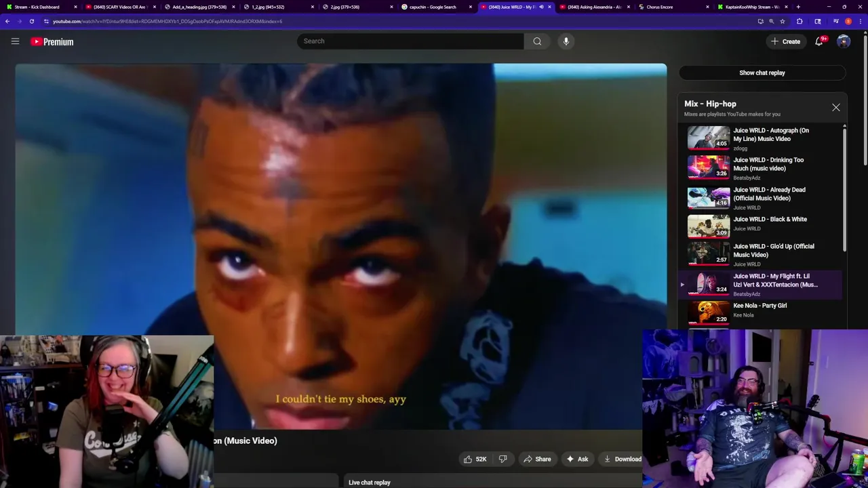Bookmark this page with the star icon

coord(783,21)
